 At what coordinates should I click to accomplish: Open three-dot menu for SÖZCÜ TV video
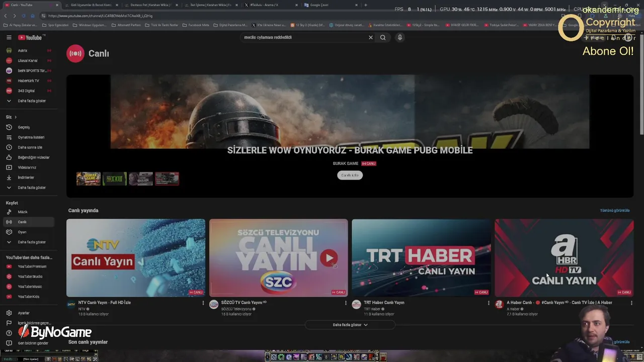point(346,303)
